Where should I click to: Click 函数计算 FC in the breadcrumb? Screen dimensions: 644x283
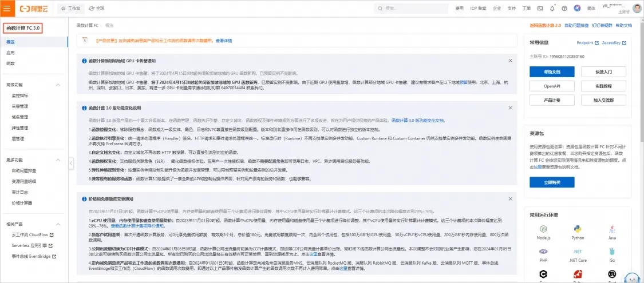tap(87, 25)
